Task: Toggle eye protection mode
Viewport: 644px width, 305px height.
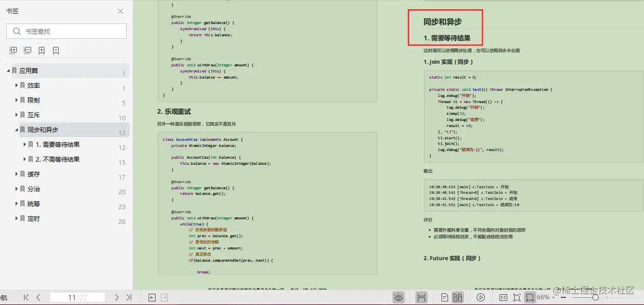Action: tap(399, 297)
